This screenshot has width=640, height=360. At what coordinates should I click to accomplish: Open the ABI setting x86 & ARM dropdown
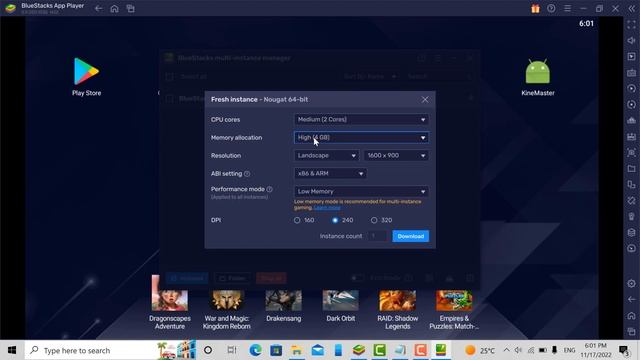click(x=330, y=173)
